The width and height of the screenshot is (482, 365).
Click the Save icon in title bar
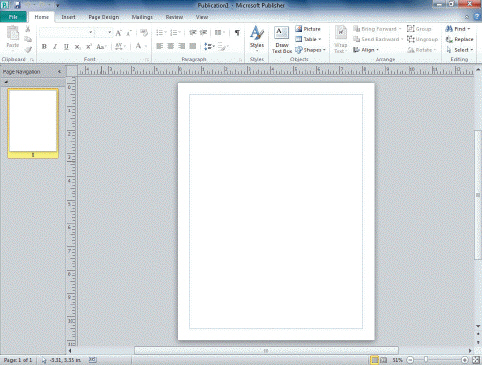[x=17, y=5]
